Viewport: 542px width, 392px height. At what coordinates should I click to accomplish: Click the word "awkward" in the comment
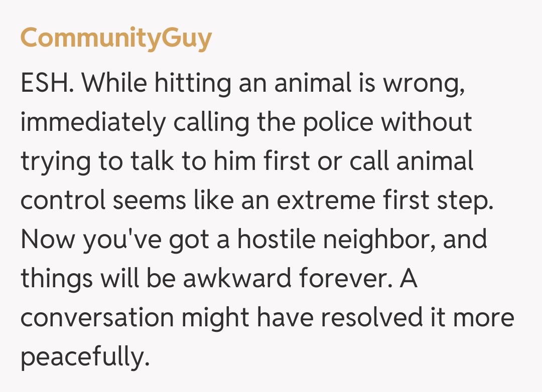[x=237, y=279]
